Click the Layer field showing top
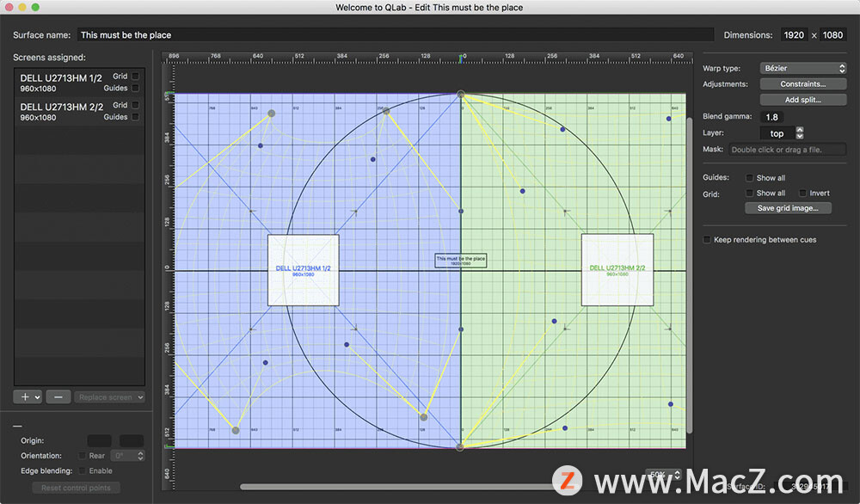This screenshot has width=860, height=504. pos(777,133)
